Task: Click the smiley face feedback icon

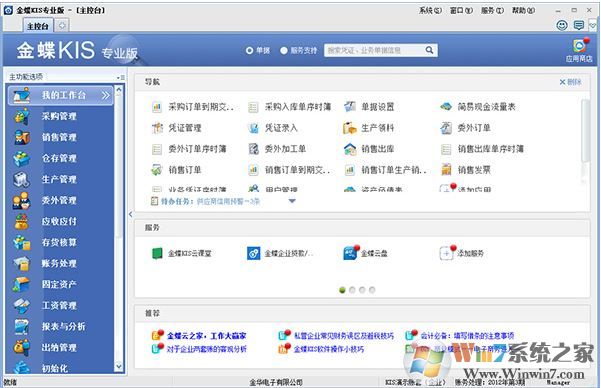Action: pos(562,25)
